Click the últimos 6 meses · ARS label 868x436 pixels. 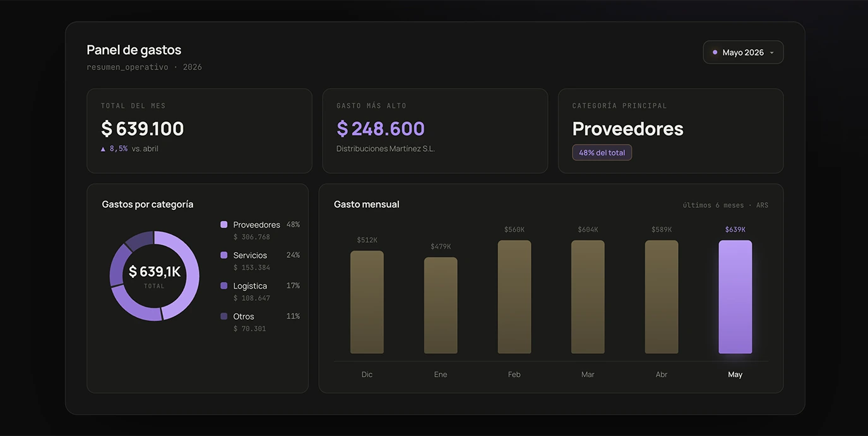pyautogui.click(x=725, y=205)
